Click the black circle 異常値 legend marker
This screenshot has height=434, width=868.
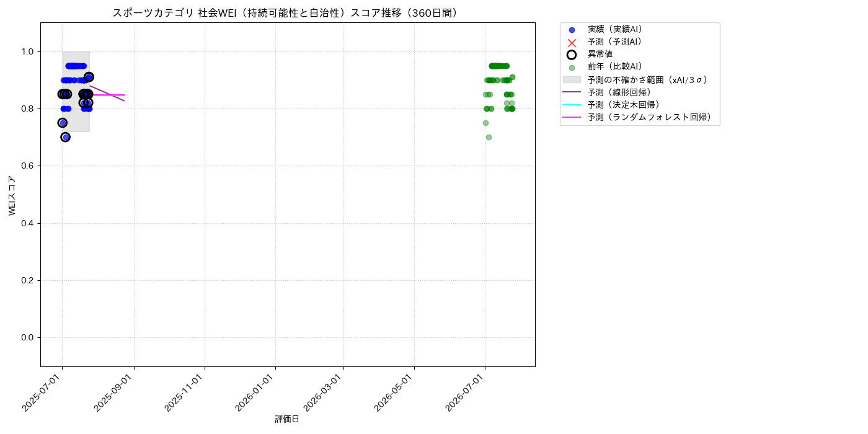click(572, 55)
